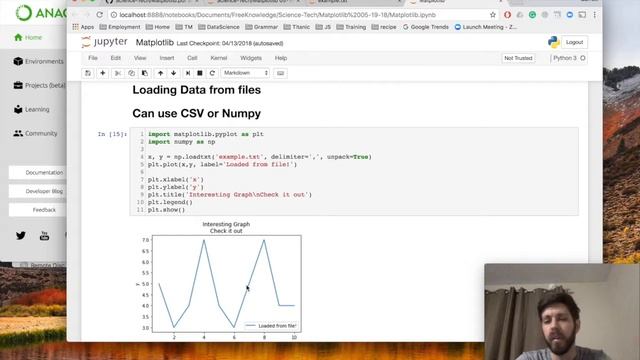Viewport: 640px width, 360px height.
Task: Open the Help menu in Jupyter
Action: (281, 58)
